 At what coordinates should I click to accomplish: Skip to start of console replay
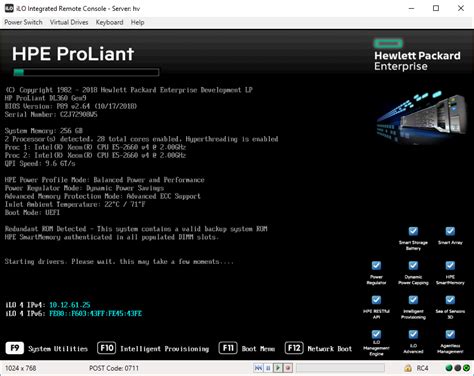tap(258, 368)
